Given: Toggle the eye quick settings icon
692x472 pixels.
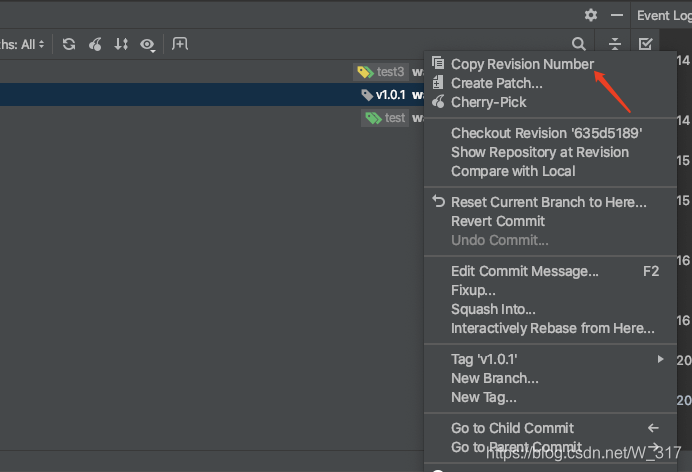Looking at the screenshot, I should [x=148, y=44].
